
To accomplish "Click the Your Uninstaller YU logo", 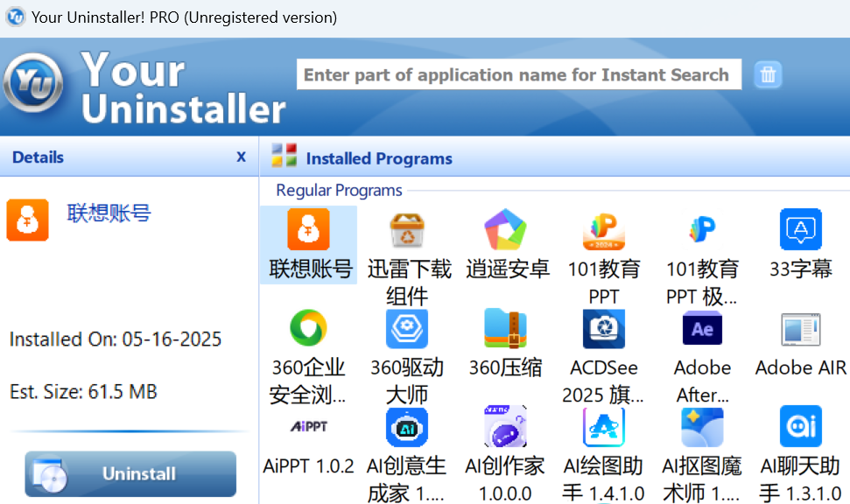I will coord(33,83).
